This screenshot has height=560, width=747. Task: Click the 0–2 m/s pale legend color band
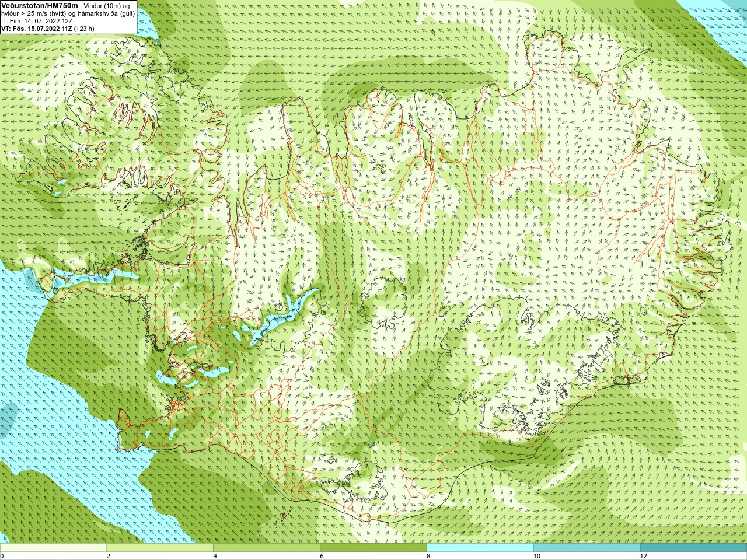[53, 548]
